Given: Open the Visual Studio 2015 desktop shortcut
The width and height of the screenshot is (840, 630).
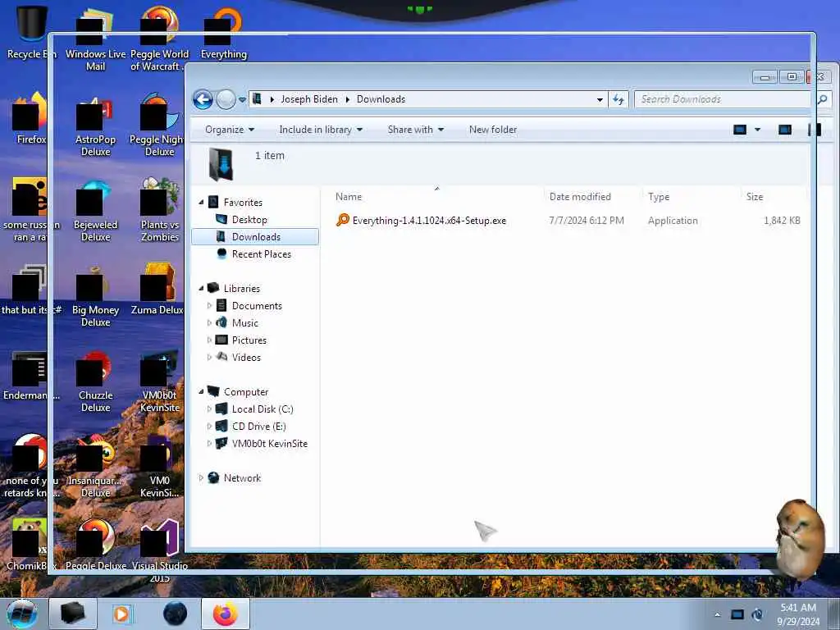Looking at the screenshot, I should point(160,552).
